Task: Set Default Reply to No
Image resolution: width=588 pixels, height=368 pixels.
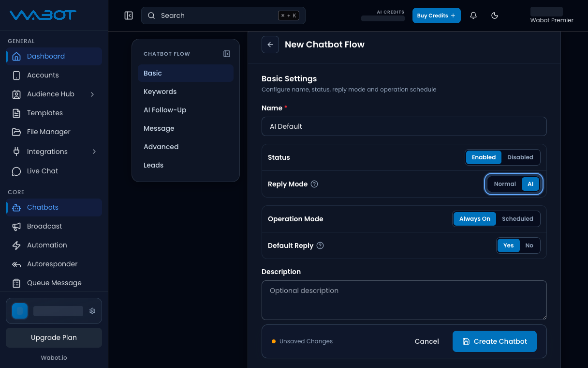Action: (529, 245)
